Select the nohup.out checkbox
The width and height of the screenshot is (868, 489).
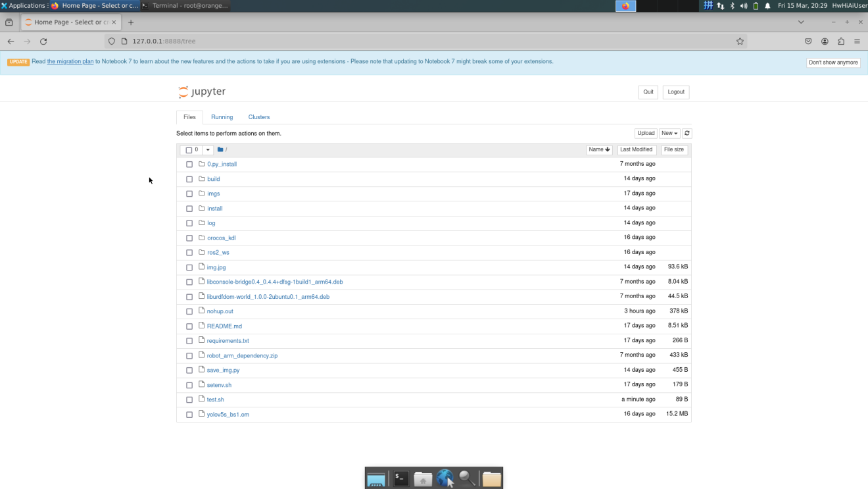tap(189, 311)
